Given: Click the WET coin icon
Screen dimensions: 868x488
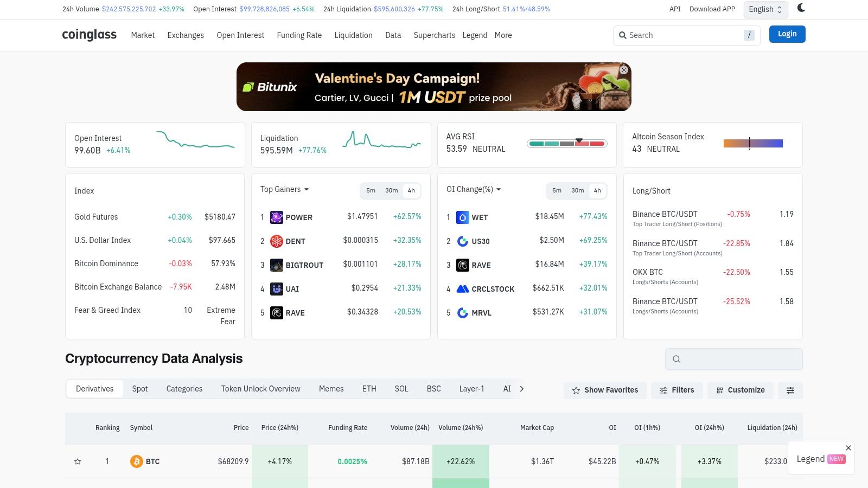Looking at the screenshot, I should click(x=463, y=217).
